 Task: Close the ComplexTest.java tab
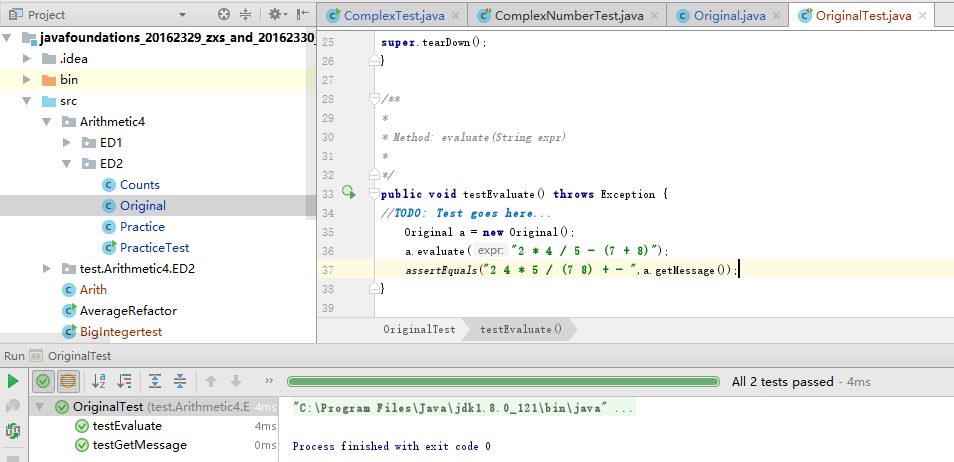pos(455,16)
